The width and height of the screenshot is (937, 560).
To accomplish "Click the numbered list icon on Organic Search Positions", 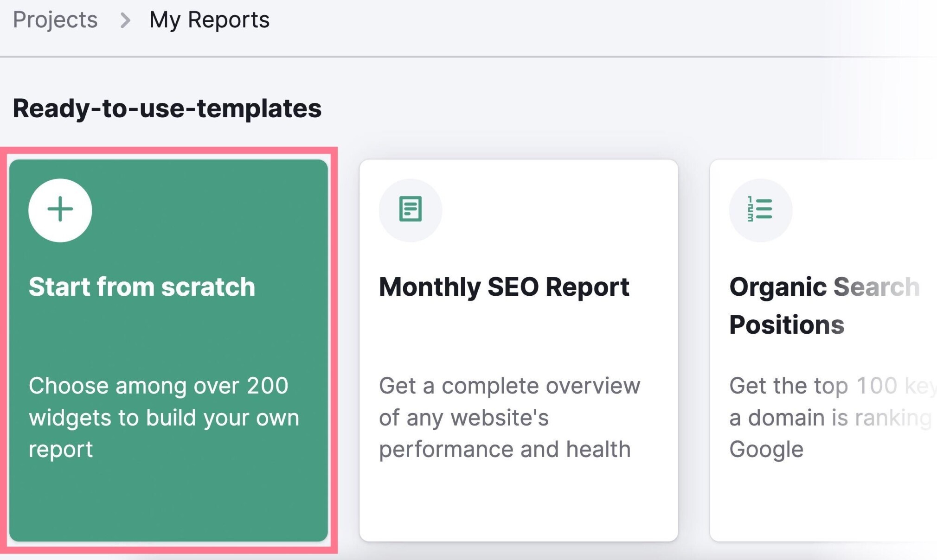I will pos(761,210).
